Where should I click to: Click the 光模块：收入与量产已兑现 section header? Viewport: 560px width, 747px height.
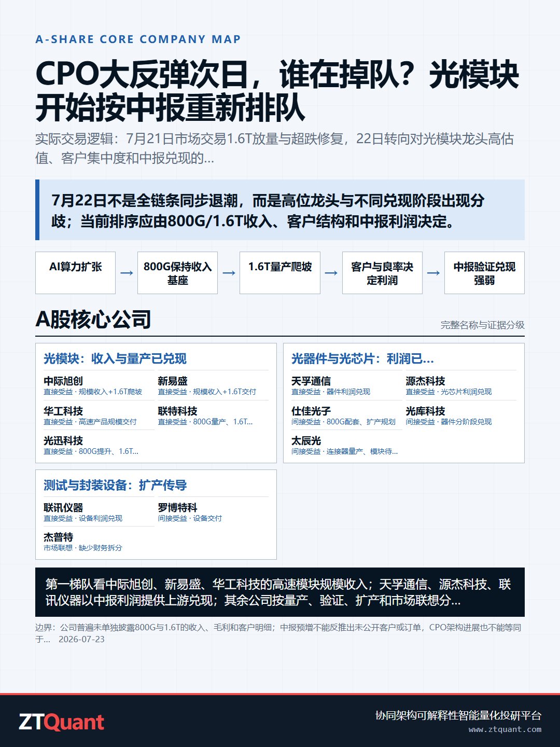pos(115,358)
